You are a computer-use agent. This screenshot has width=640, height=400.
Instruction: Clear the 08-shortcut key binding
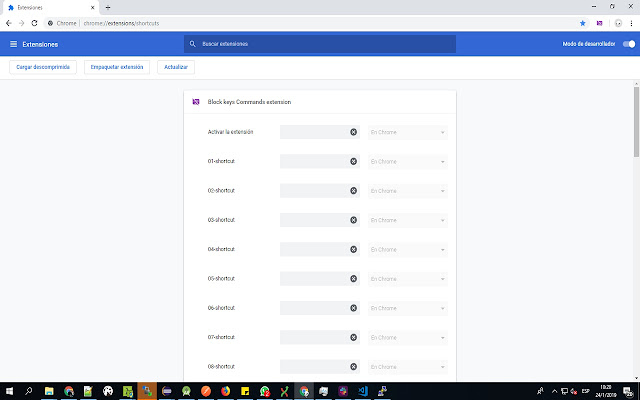click(x=353, y=367)
